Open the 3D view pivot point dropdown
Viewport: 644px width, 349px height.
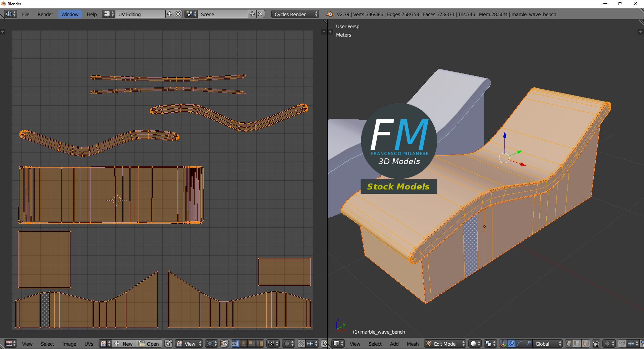click(491, 344)
